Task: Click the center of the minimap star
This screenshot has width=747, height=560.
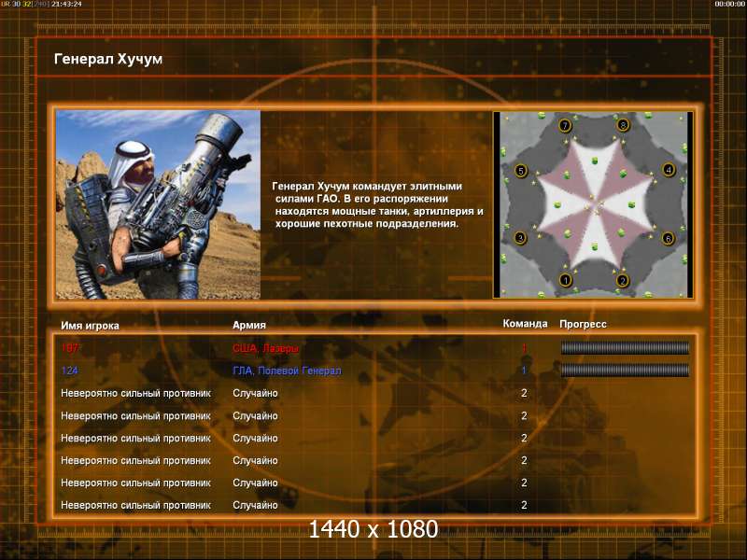Action: [x=592, y=202]
